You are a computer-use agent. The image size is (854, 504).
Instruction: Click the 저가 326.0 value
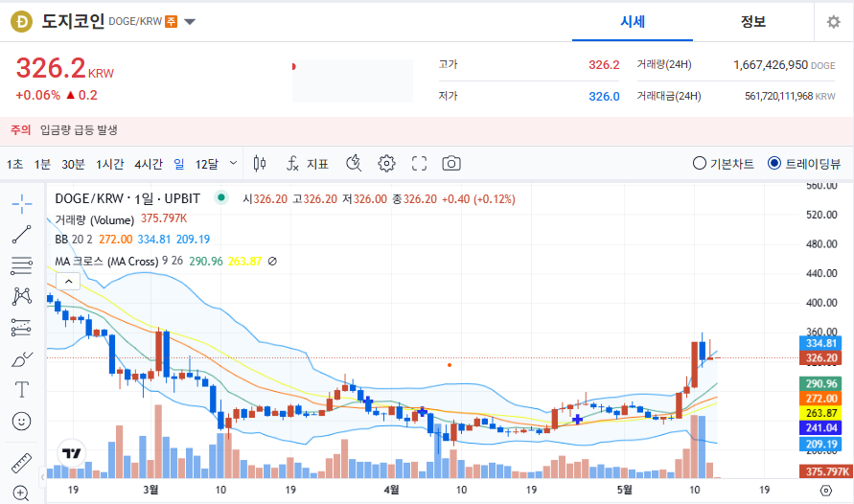[604, 97]
